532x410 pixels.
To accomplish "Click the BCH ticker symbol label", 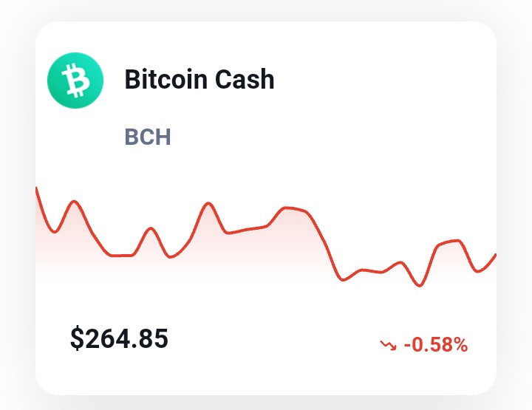I will tap(148, 137).
